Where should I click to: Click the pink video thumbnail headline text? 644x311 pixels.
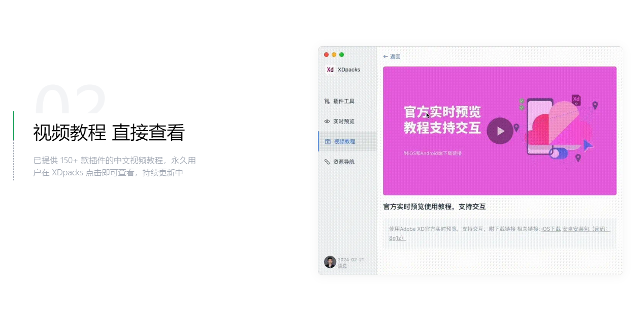click(442, 120)
